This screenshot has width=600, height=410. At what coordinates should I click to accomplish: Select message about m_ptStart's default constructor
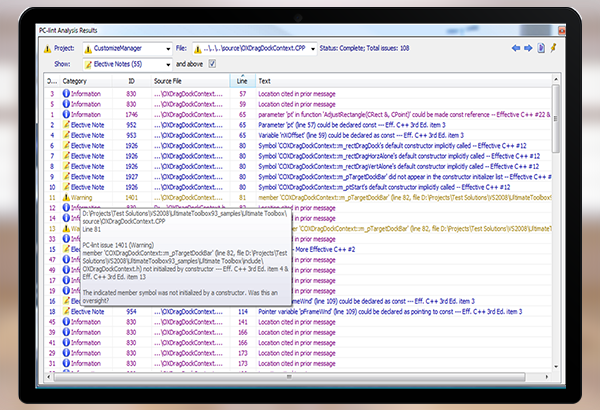click(384, 187)
